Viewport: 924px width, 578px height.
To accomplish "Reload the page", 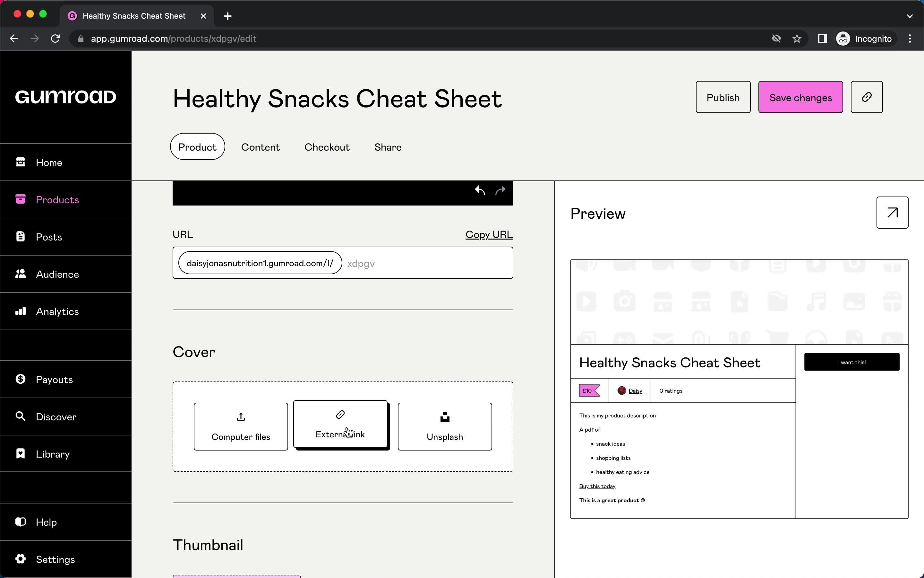I will pos(56,39).
